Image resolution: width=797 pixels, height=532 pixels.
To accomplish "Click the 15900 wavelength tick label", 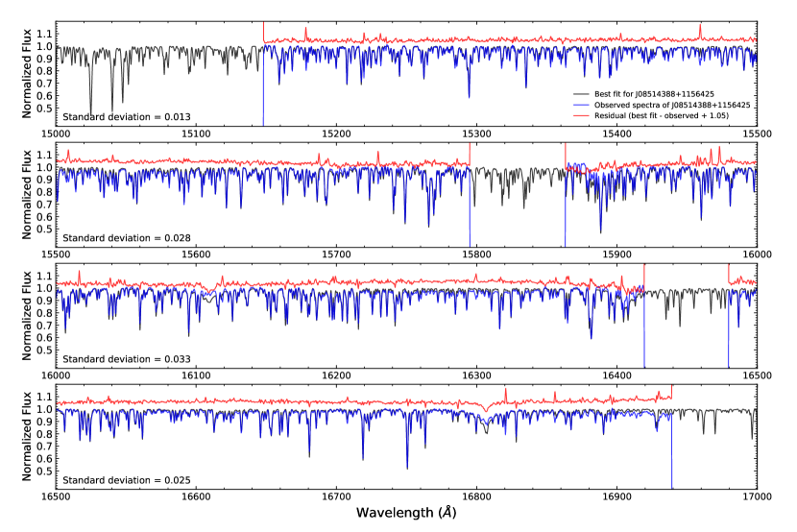I will pos(617,254).
